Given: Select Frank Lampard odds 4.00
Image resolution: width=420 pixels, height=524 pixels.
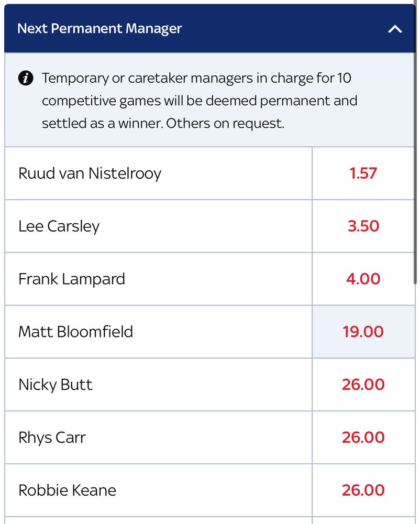Looking at the screenshot, I should click(x=363, y=279).
